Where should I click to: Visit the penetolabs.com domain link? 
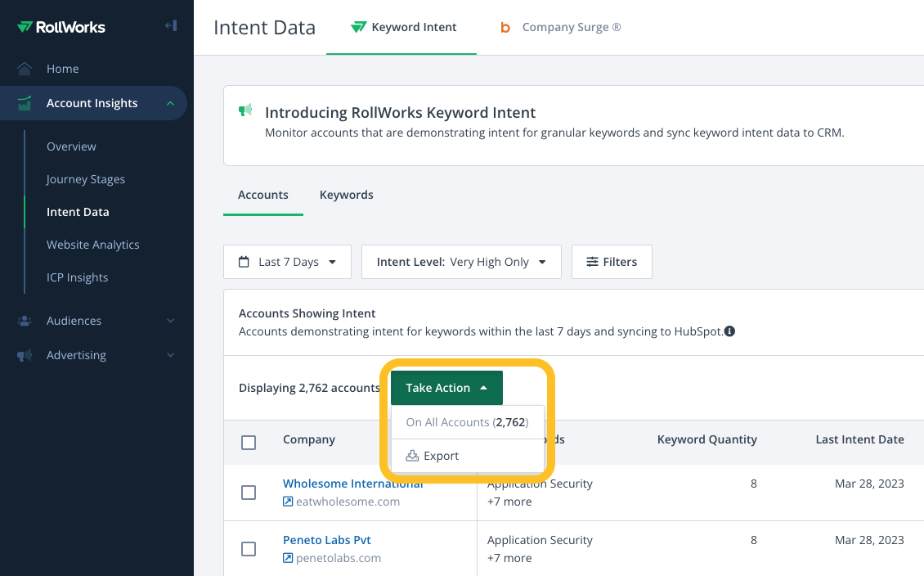339,558
